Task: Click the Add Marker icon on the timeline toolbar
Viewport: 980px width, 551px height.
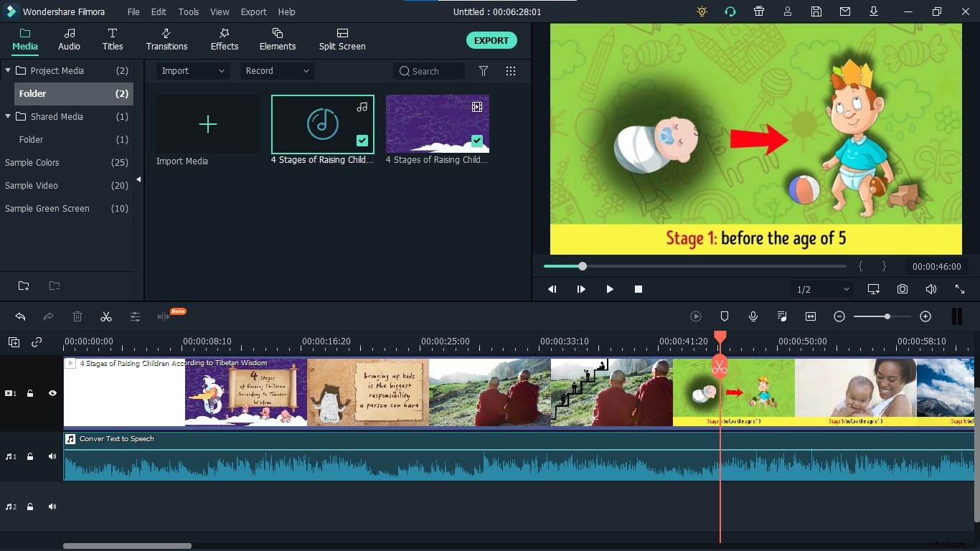Action: click(x=725, y=316)
